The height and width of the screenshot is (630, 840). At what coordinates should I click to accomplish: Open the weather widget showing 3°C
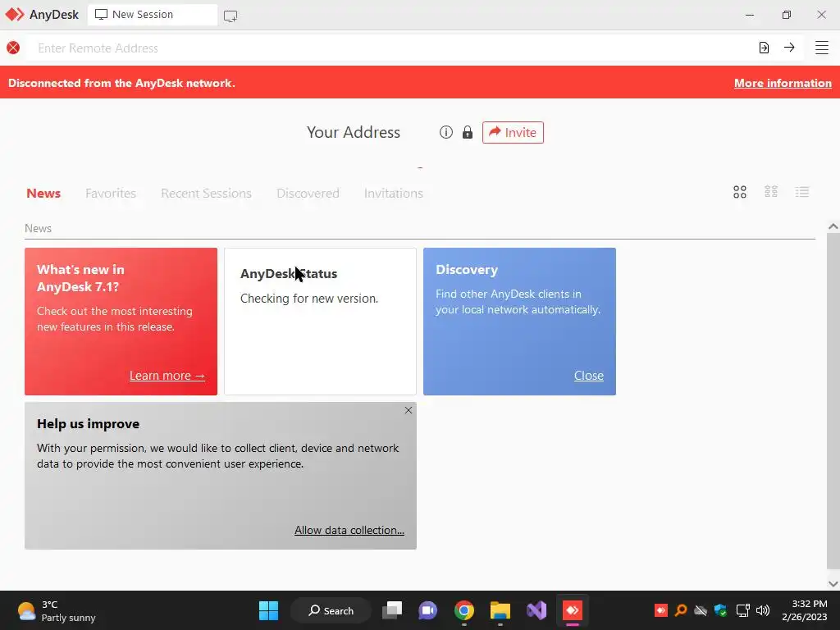[57, 610]
